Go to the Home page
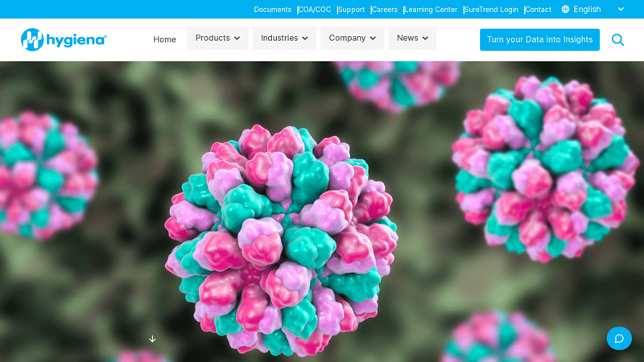This screenshot has height=362, width=644. click(x=165, y=39)
